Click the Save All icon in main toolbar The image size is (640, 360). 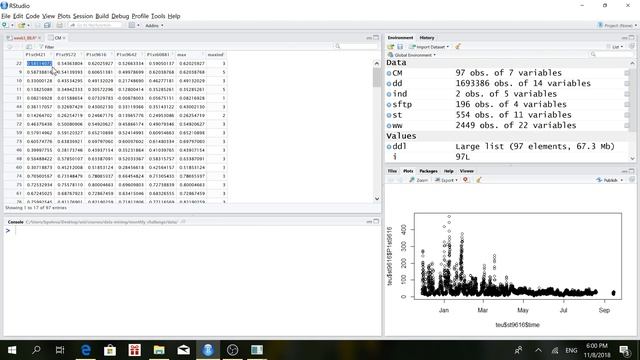click(x=47, y=25)
